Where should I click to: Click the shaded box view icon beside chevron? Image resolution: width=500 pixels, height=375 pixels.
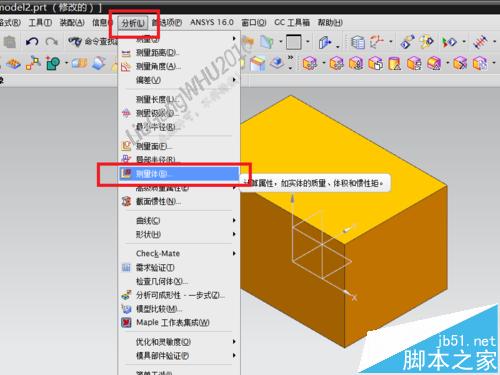[277, 63]
